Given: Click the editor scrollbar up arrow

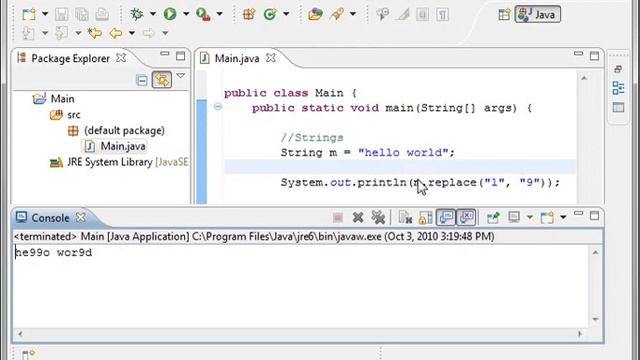Looking at the screenshot, I should pos(584,78).
